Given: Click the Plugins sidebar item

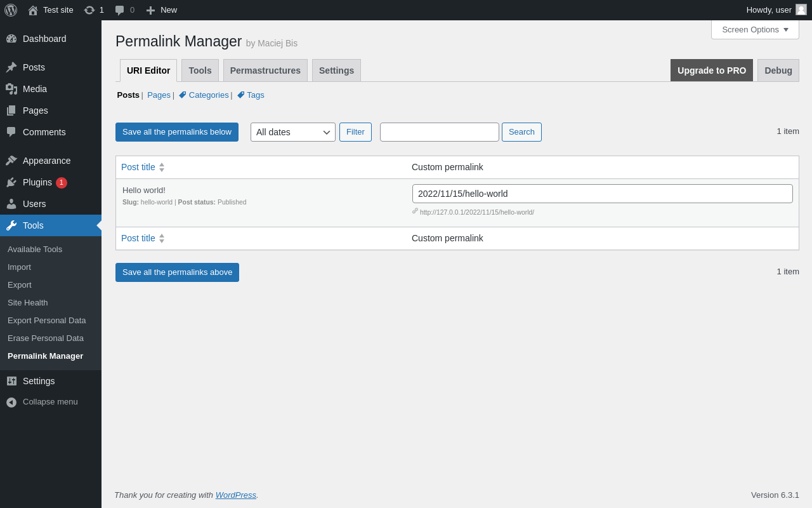Looking at the screenshot, I should click(x=37, y=182).
